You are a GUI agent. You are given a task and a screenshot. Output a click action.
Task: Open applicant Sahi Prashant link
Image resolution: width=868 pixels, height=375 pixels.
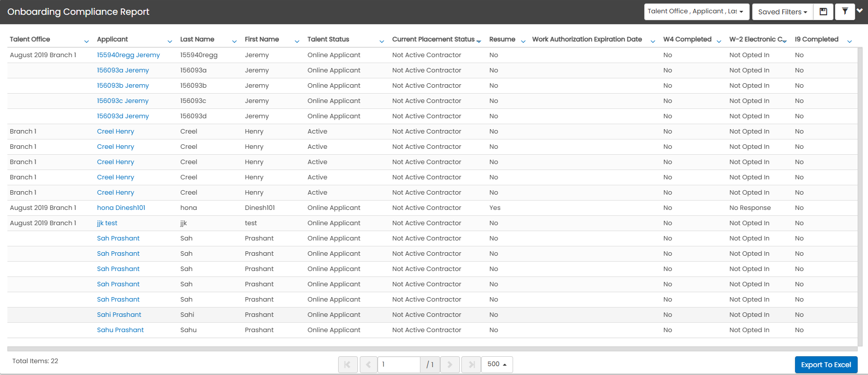click(119, 315)
